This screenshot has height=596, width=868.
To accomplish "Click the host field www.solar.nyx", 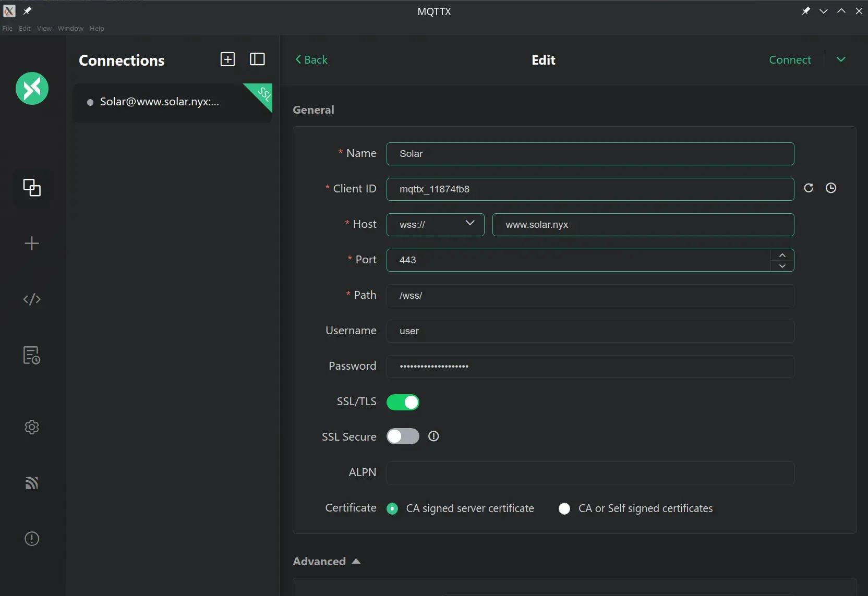I will [643, 225].
